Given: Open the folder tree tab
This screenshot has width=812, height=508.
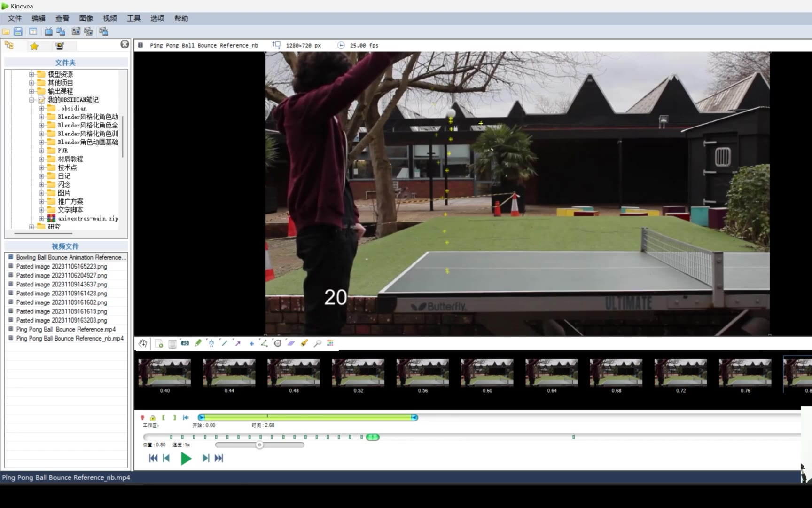Looking at the screenshot, I should 9,45.
